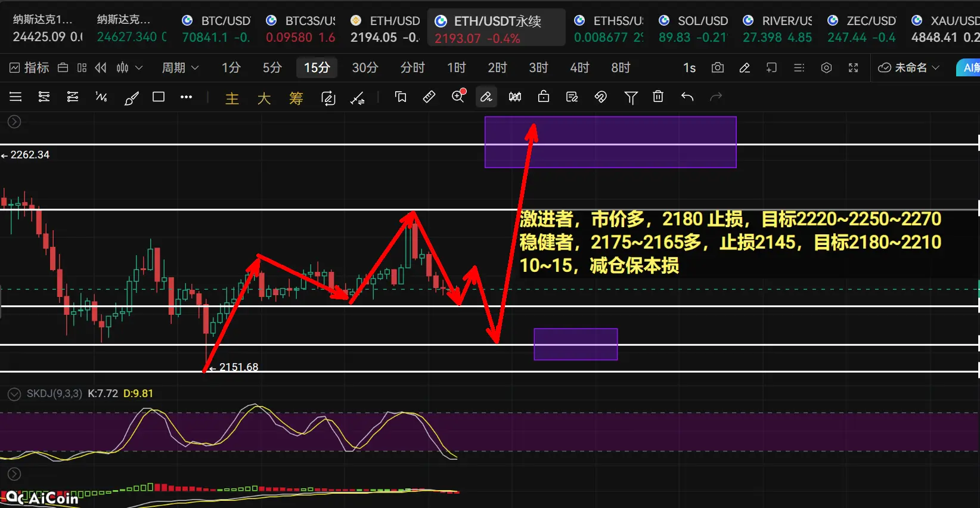Viewport: 980px width, 508px height.
Task: Toggle the 主 indicator button
Action: [x=232, y=98]
